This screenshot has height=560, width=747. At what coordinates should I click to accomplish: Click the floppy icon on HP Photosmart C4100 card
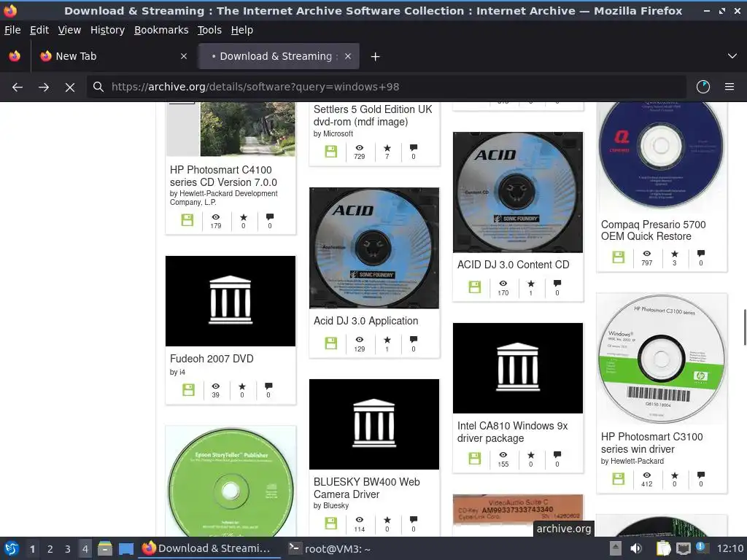[187, 220]
